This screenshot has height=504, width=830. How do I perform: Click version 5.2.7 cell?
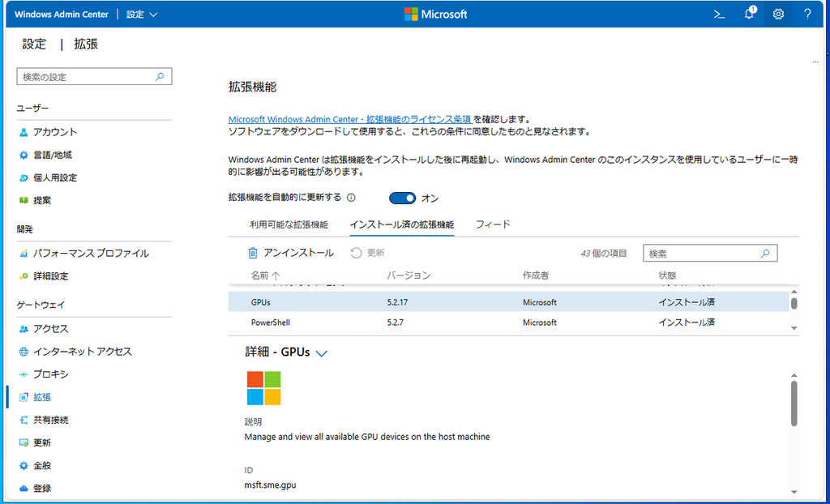(396, 322)
